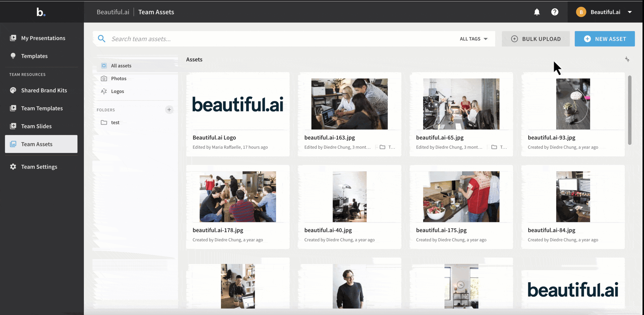Open beautiful.ai-93.jpg thumbnail
Screen dimensions: 644x315
click(x=573, y=104)
